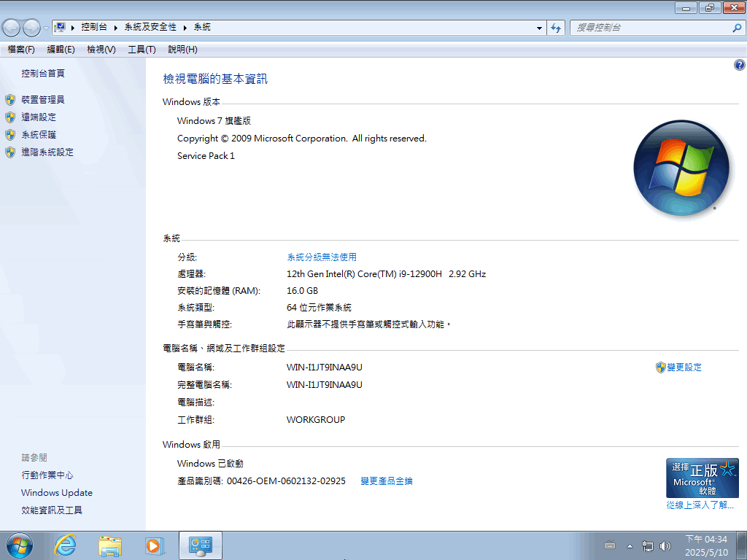Open the 編輯(E) menu
This screenshot has width=747, height=560.
tap(61, 49)
